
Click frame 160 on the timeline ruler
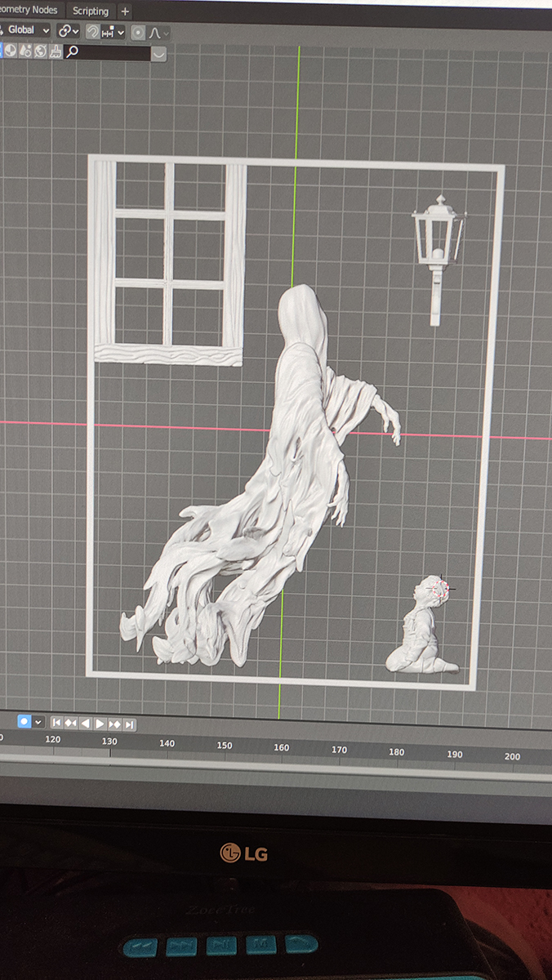tap(282, 747)
